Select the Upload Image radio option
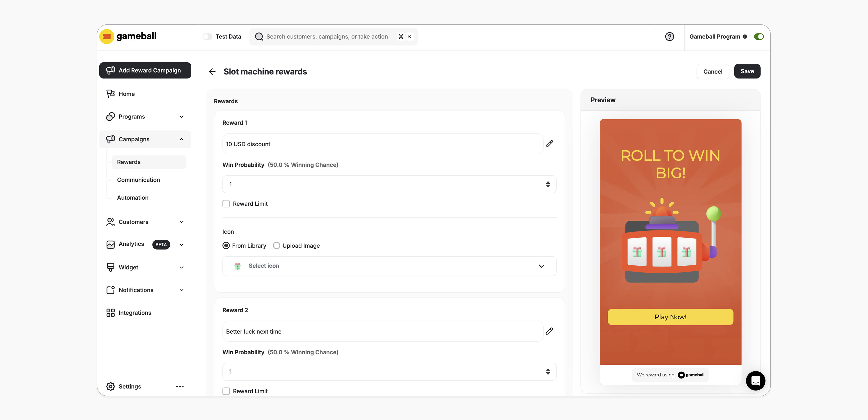 pos(276,245)
